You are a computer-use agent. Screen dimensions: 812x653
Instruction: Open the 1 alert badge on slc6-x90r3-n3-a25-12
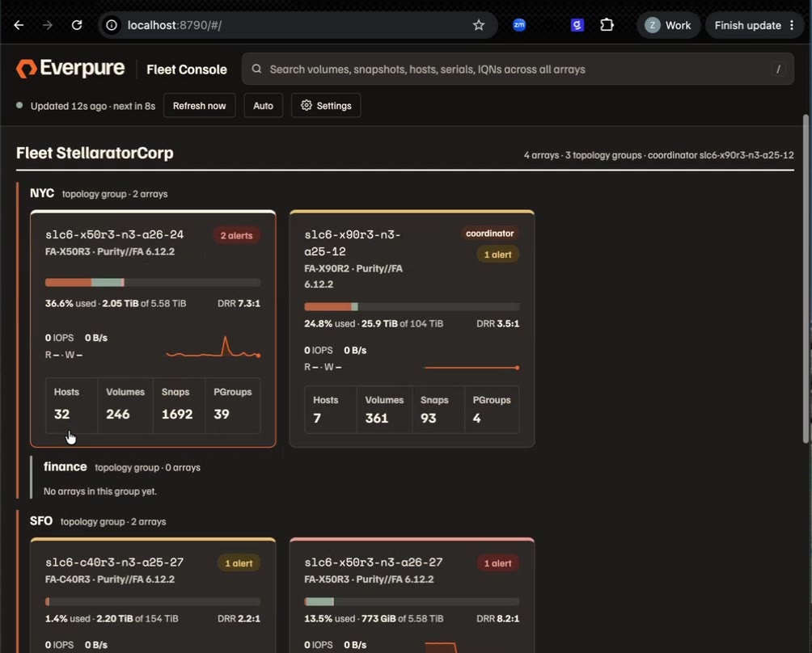[x=497, y=255]
